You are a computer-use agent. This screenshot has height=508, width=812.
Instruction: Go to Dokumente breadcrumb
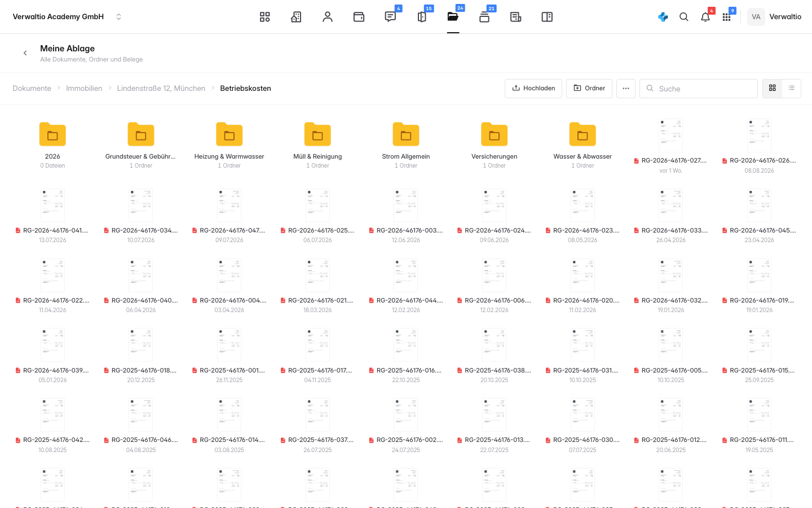click(x=32, y=89)
